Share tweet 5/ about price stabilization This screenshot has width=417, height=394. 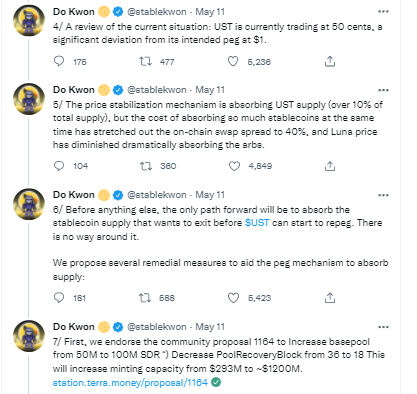pyautogui.click(x=330, y=166)
